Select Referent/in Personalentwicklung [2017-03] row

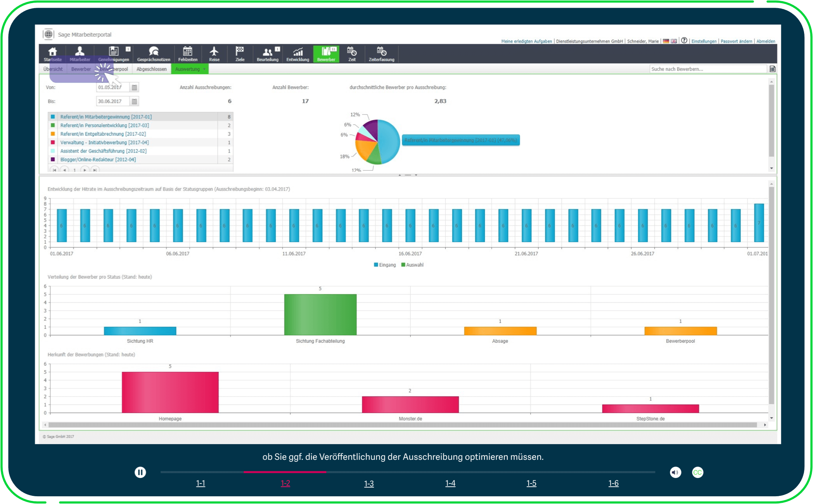pos(140,125)
